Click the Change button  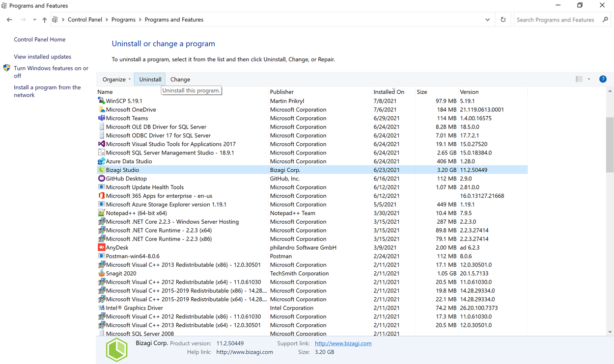click(x=180, y=79)
